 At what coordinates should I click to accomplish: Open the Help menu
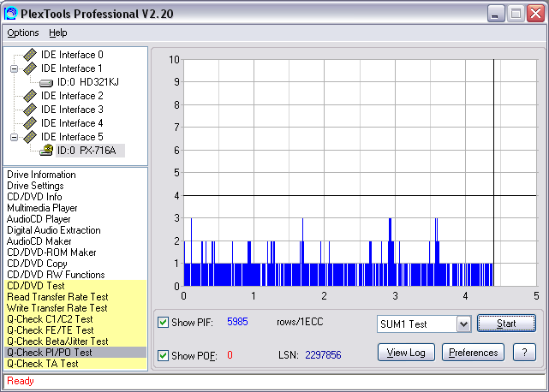(x=57, y=33)
